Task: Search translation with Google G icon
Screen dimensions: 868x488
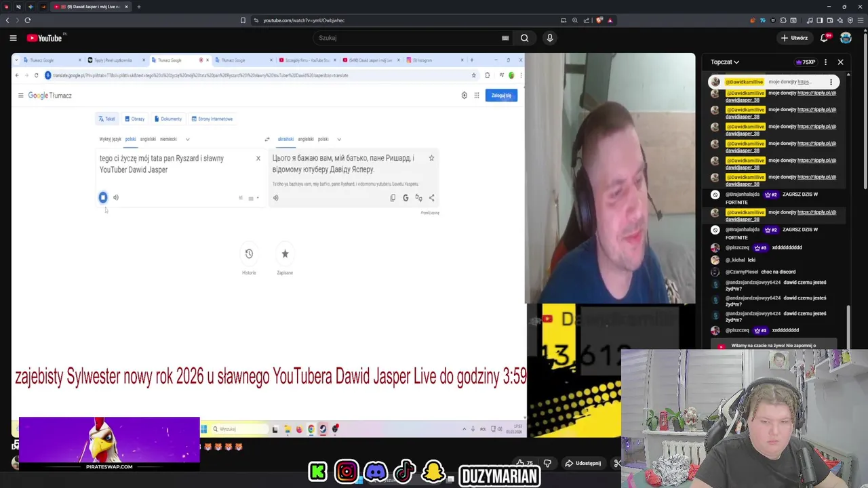Action: pos(406,198)
